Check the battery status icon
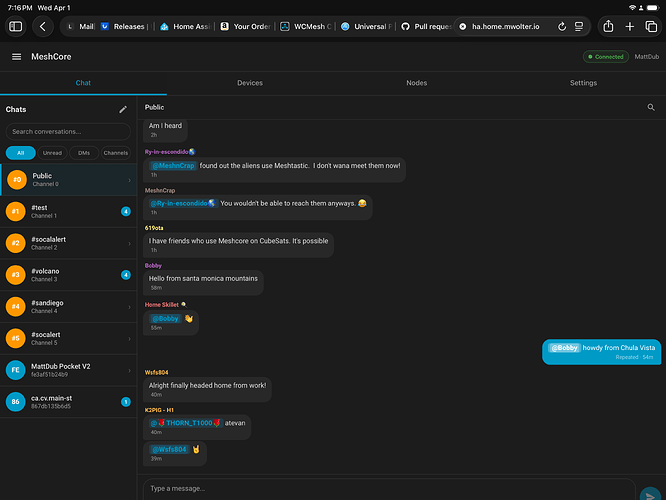This screenshot has width=666, height=500. [x=653, y=8]
